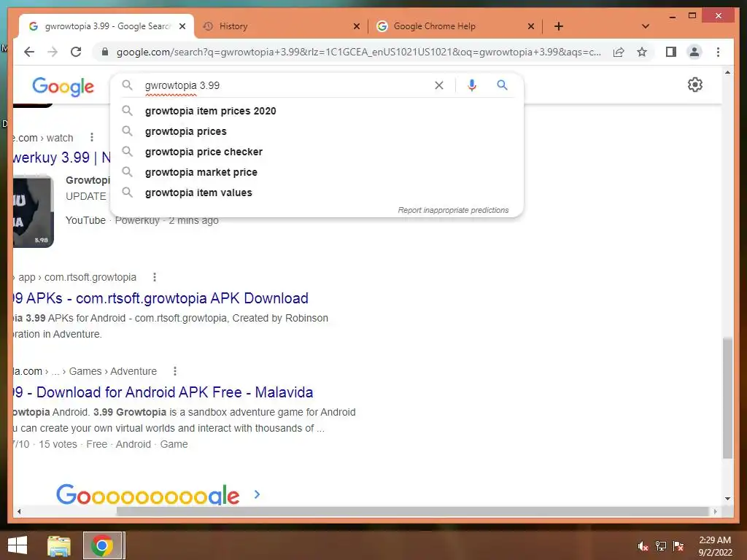Open more options for Games › Adventure result
747x560 pixels.
(x=175, y=371)
